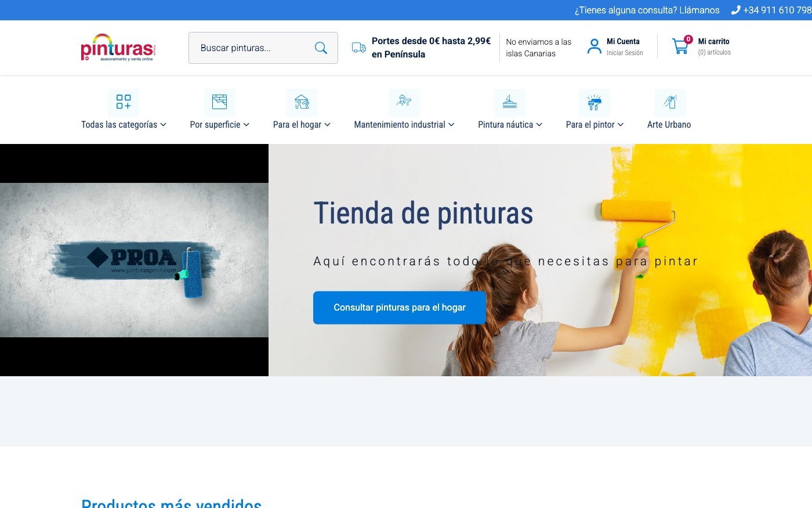
Task: Click the +34 911 610 798 phone number
Action: click(777, 10)
